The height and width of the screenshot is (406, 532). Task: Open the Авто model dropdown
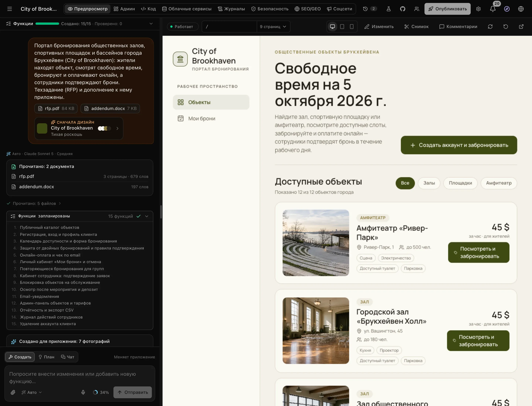[x=32, y=392]
